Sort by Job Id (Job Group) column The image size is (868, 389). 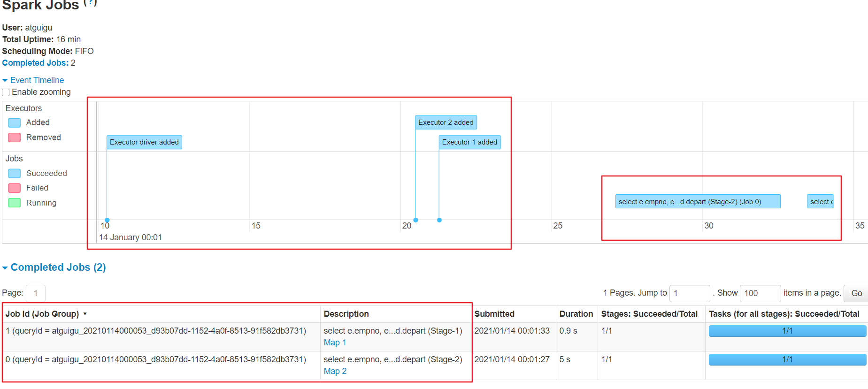click(x=46, y=314)
